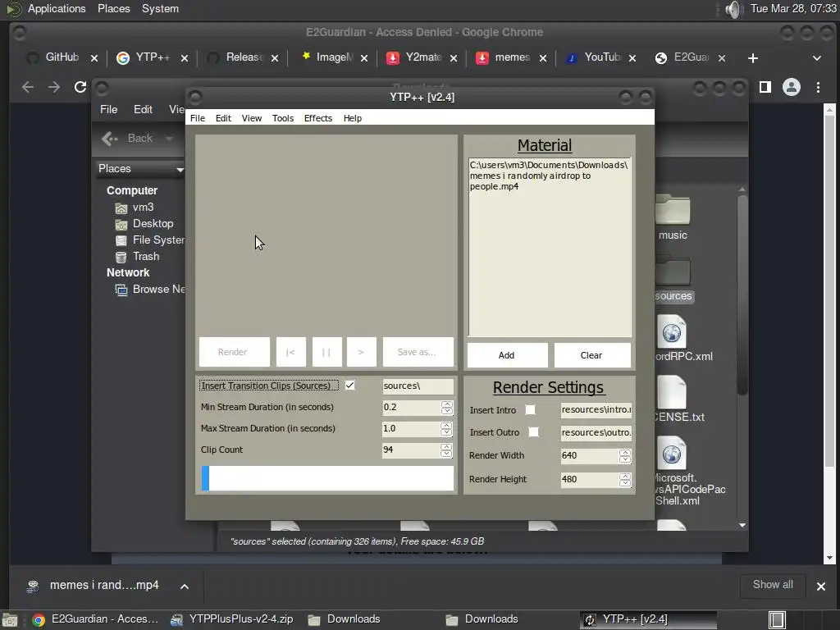Click the Clip Count spinner arrows
Image resolution: width=840 pixels, height=630 pixels.
point(447,450)
